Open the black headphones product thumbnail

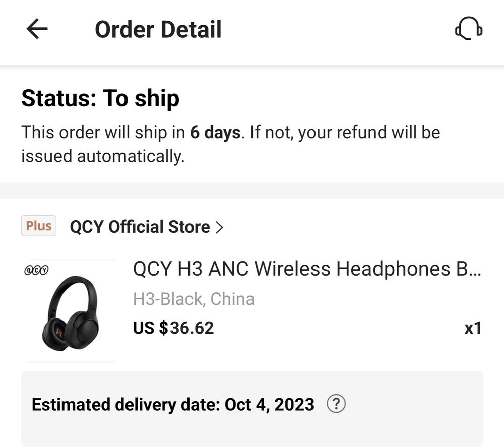[x=71, y=311]
